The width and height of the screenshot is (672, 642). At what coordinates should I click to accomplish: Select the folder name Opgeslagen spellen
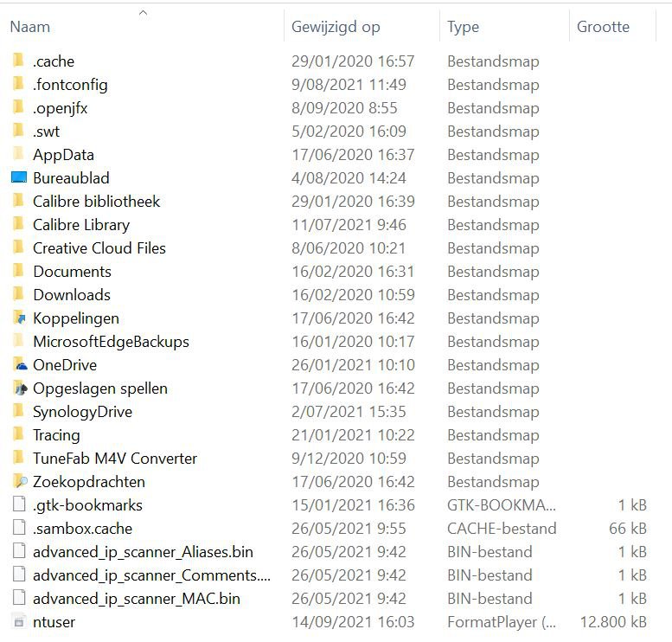(x=99, y=388)
